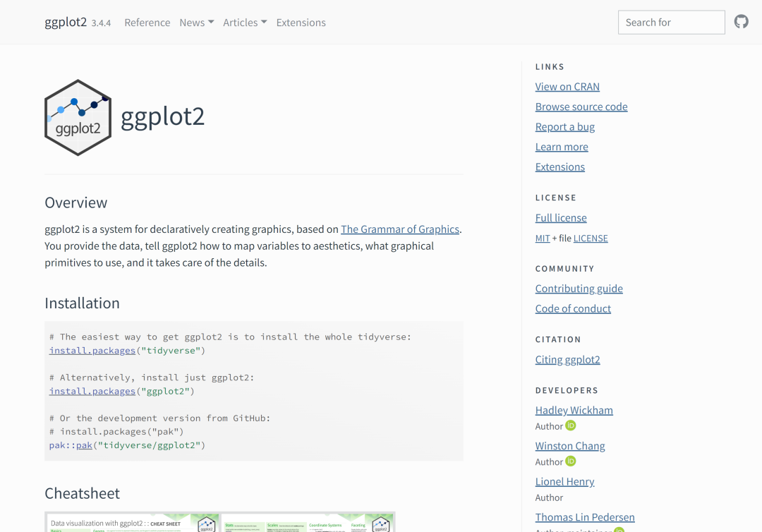Open the Code of conduct link
Viewport: 762px width, 532px height.
(573, 308)
